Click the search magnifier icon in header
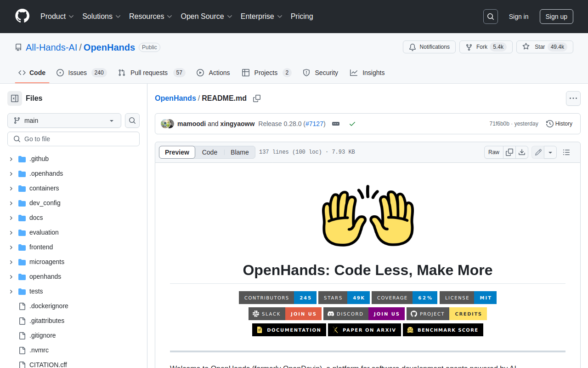 click(491, 17)
